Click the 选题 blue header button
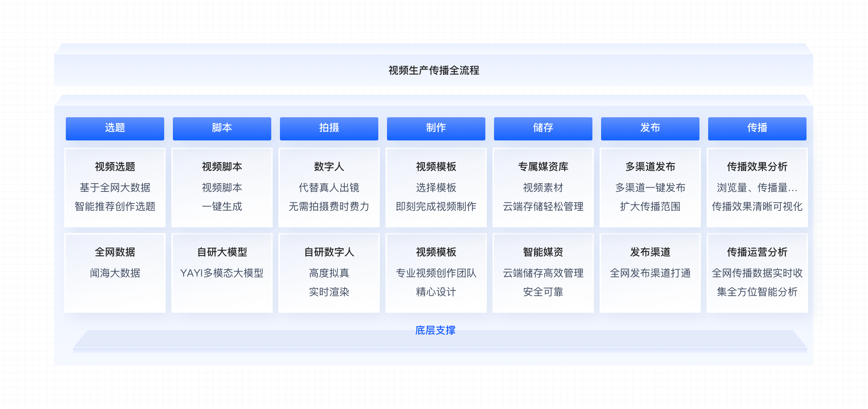The width and height of the screenshot is (868, 409). 115,128
